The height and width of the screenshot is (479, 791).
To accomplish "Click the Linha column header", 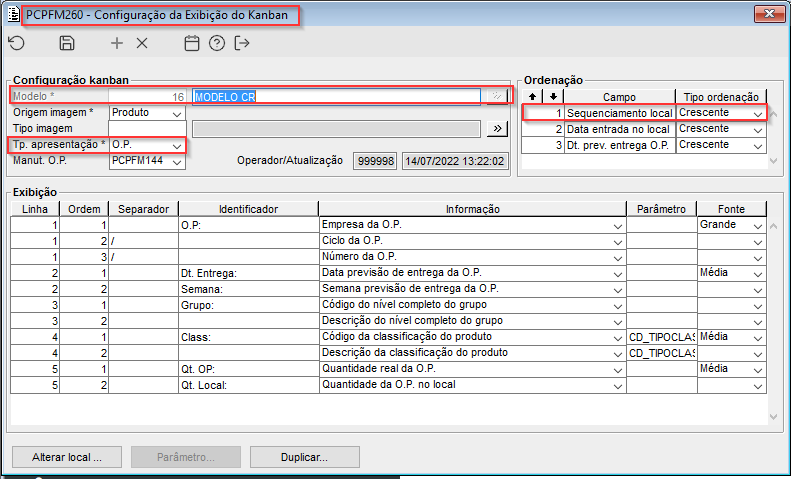I will point(35,209).
